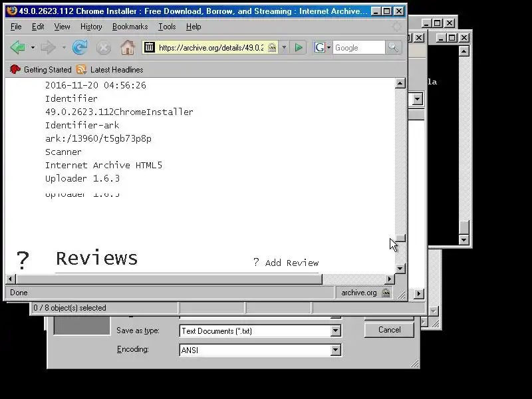Click the identifier text 49.0.2623.112ChromeInstaller
The height and width of the screenshot is (399, 532).
[x=119, y=112]
